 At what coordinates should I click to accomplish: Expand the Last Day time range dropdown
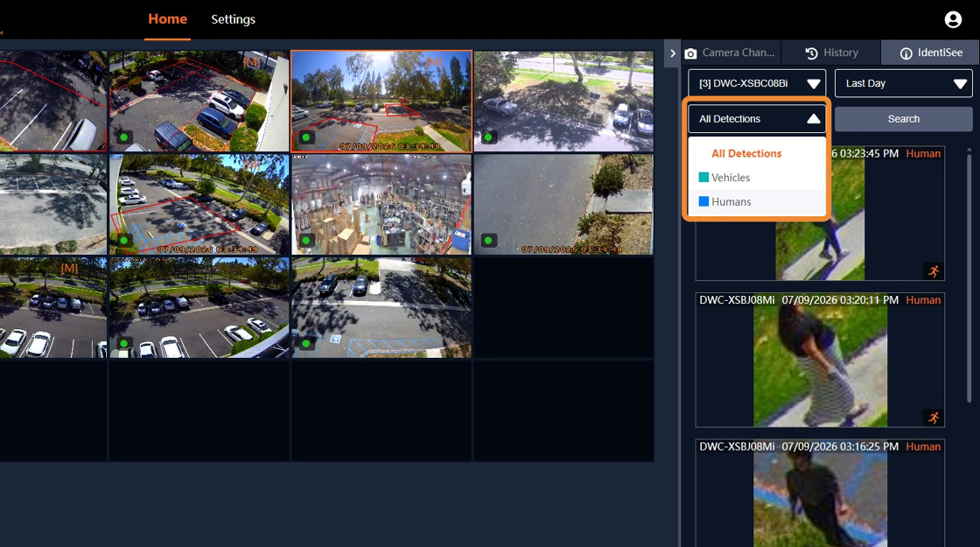pos(903,83)
